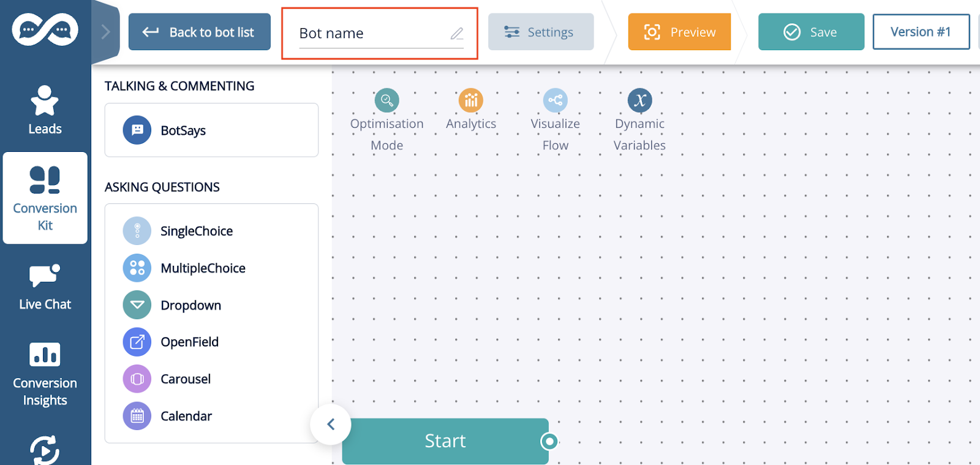
Task: Go back to the bot list
Action: coord(199,32)
